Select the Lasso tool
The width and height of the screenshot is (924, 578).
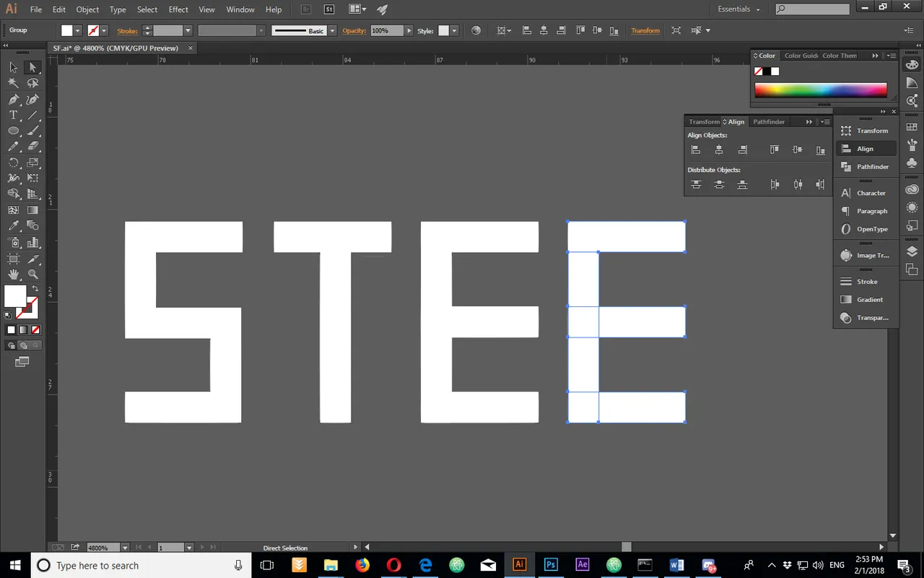click(x=32, y=83)
